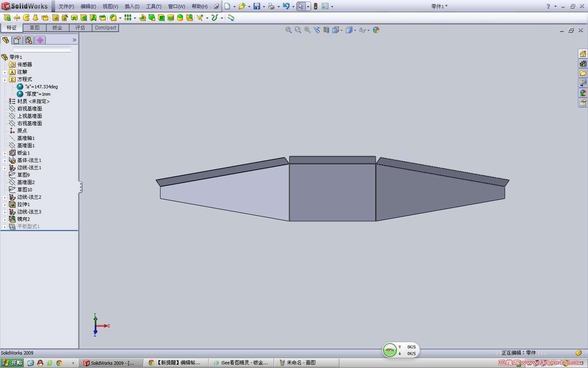Select the 特征 tab
The height and width of the screenshot is (368, 588).
click(x=11, y=28)
